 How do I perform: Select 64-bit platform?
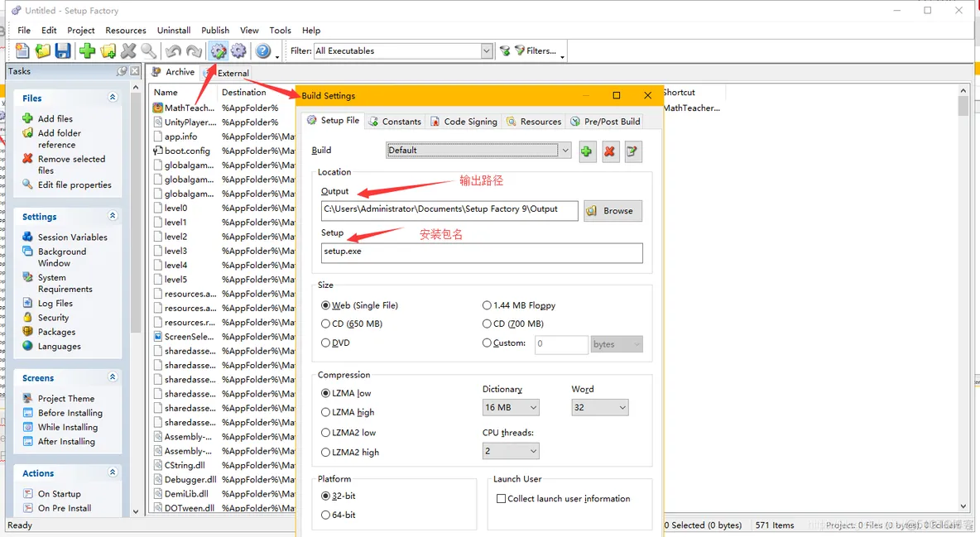pyautogui.click(x=325, y=515)
